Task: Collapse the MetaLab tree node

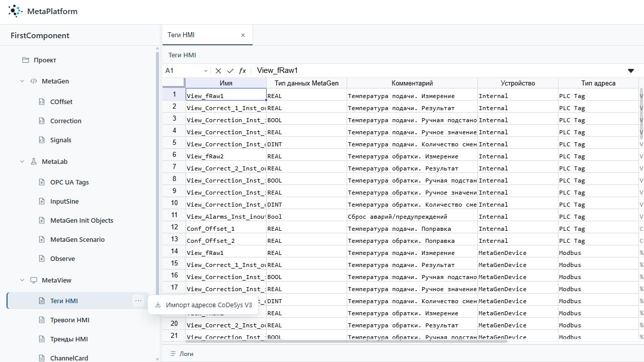Action: [22, 162]
